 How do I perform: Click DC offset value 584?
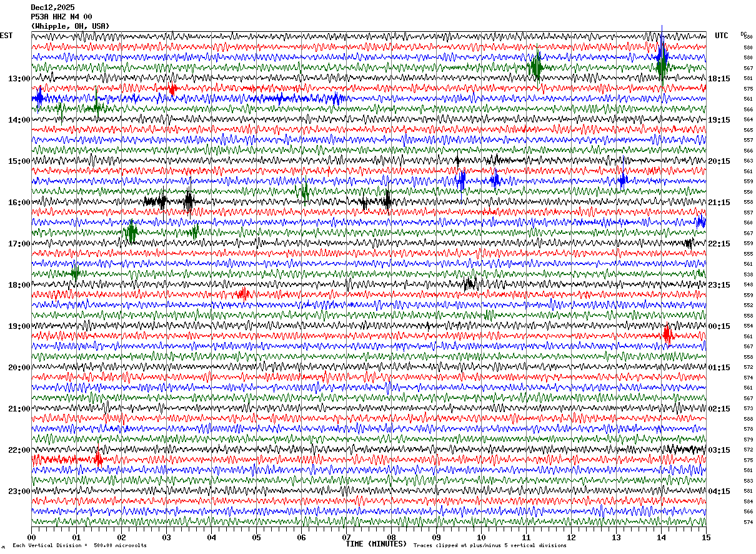(x=748, y=501)
